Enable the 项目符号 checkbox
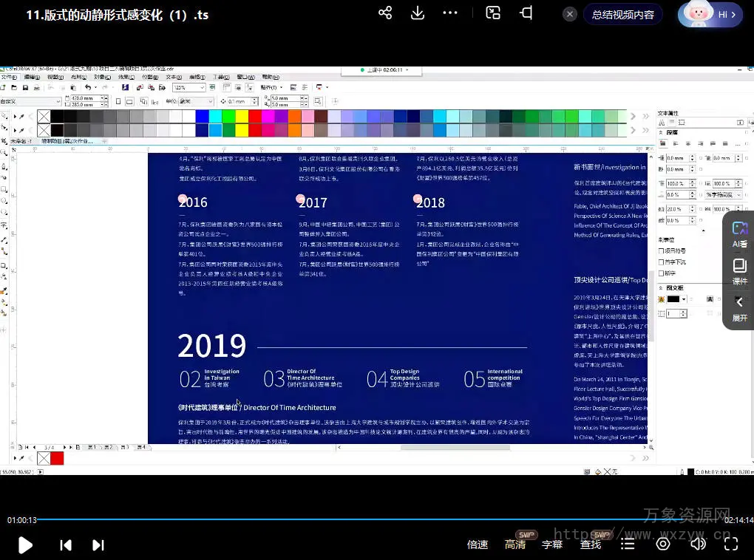This screenshot has height=560, width=754. coord(662,251)
